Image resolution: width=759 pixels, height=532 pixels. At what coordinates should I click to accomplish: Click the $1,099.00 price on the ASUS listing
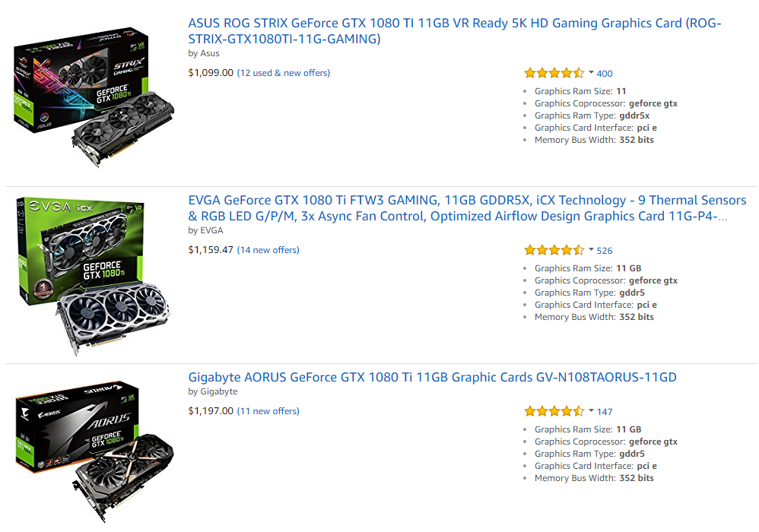point(211,73)
